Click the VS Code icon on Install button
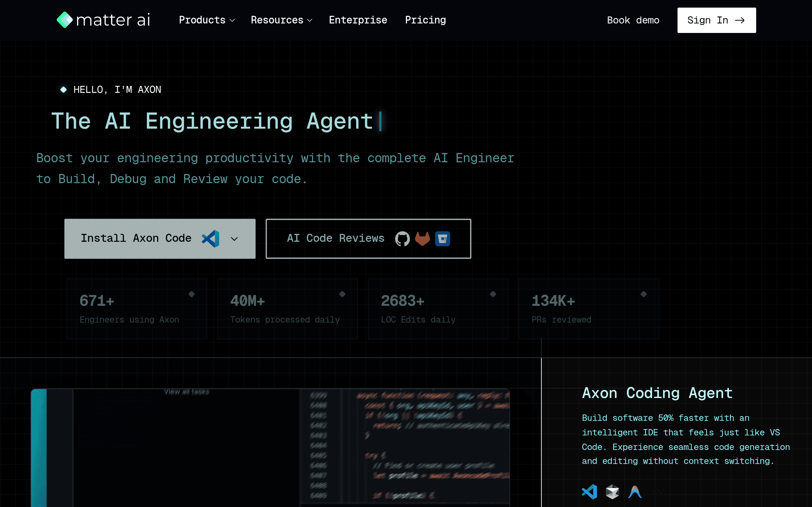This screenshot has height=507, width=812. 211,239
